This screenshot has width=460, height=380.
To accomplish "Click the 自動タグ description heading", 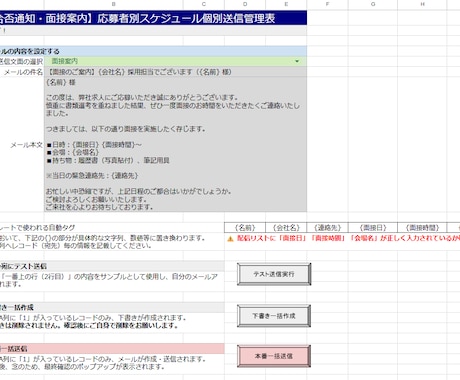I will [37, 228].
